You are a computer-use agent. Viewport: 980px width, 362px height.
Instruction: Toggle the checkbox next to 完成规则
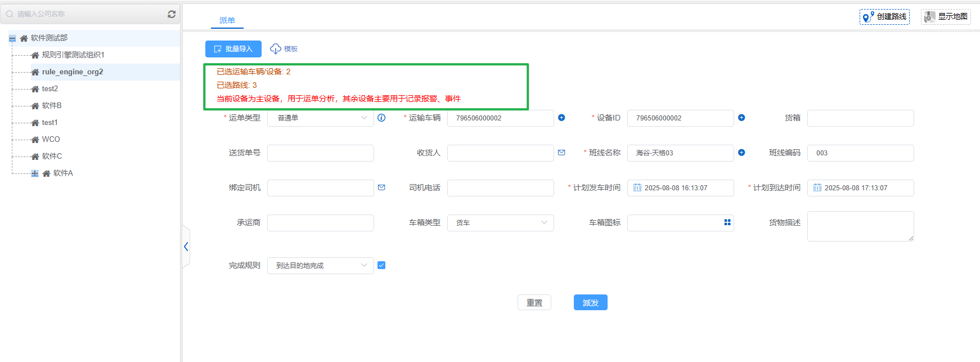pyautogui.click(x=381, y=265)
